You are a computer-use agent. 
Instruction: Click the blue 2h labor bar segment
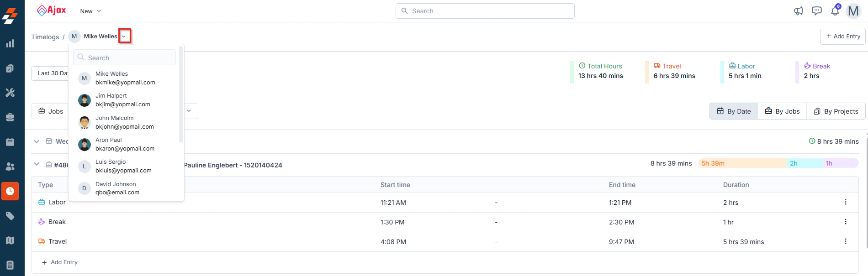pos(805,163)
